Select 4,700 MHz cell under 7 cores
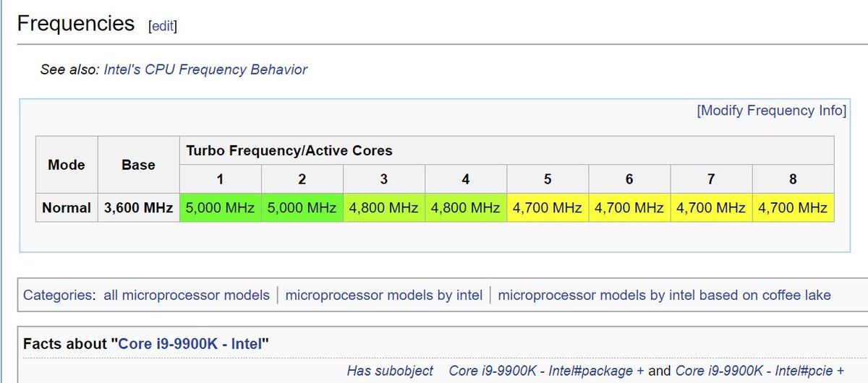The height and width of the screenshot is (383, 868). (x=711, y=208)
